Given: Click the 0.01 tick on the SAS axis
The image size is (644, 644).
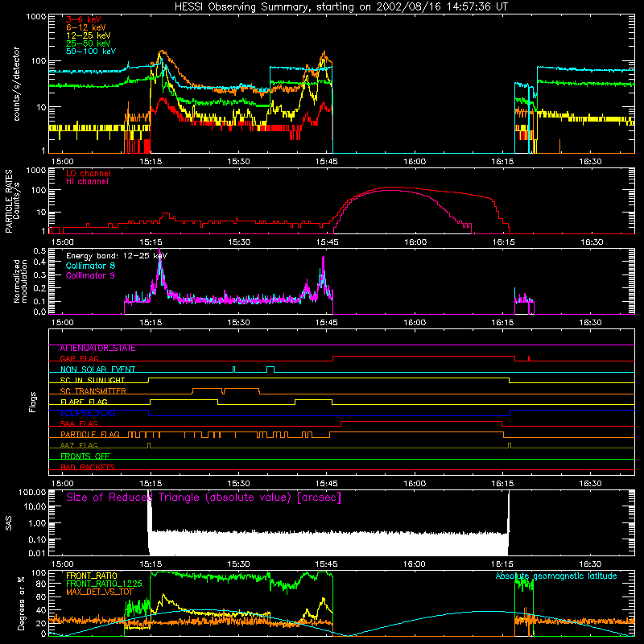Looking at the screenshot, I should click(37, 553).
